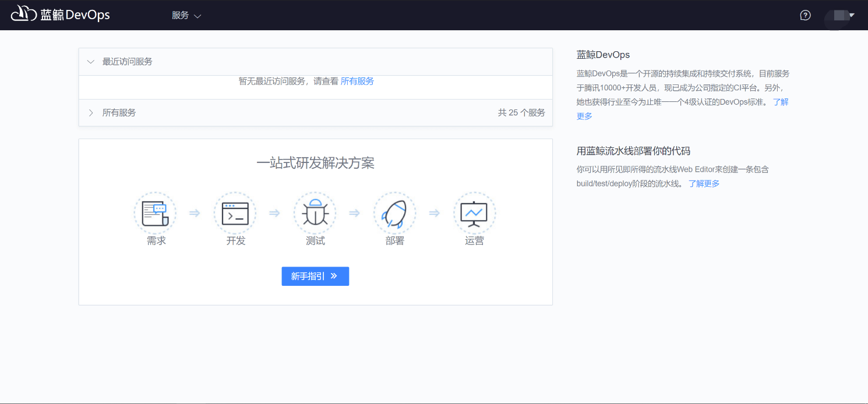Click the 测试 label under icon
868x404 pixels.
315,241
